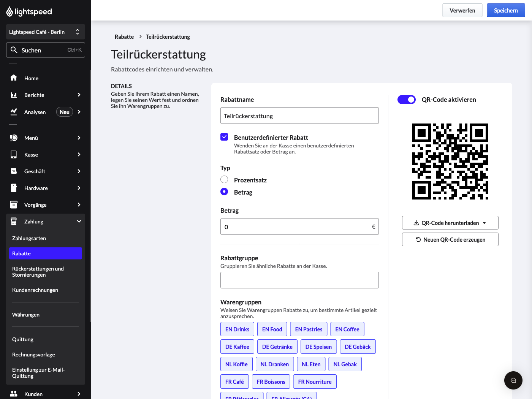Toggle the NL Koffie product group
The height and width of the screenshot is (399, 532).
point(236,364)
